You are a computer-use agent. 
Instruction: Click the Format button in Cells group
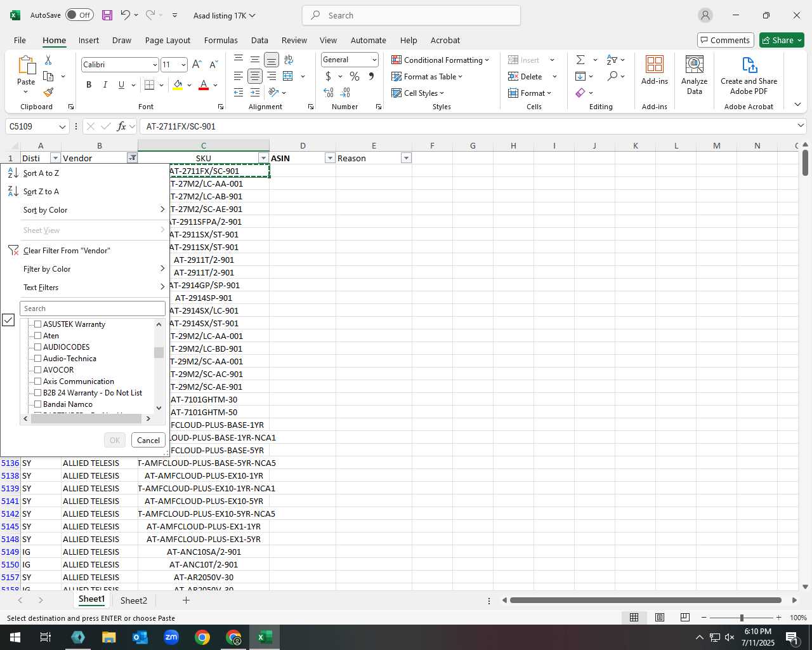coord(530,93)
